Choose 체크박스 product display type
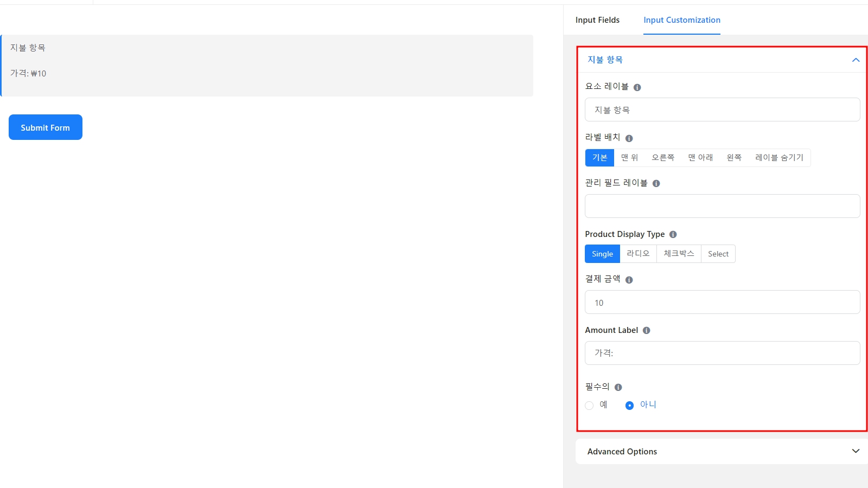The image size is (868, 488). coord(679,254)
